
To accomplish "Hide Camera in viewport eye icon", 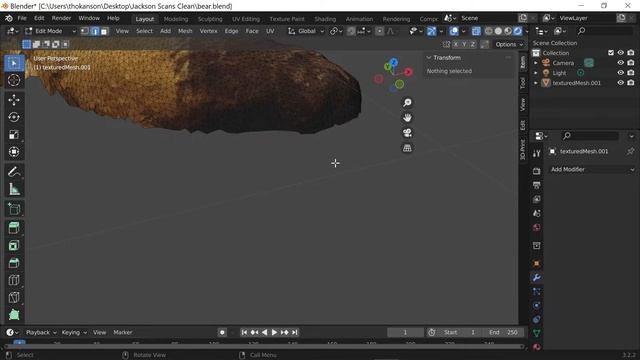I will [620, 63].
